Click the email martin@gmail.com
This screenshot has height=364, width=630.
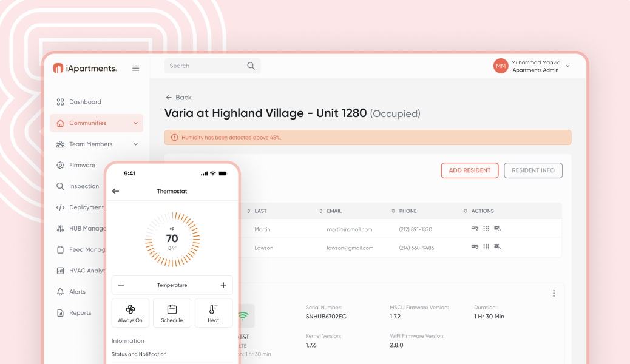coord(350,229)
